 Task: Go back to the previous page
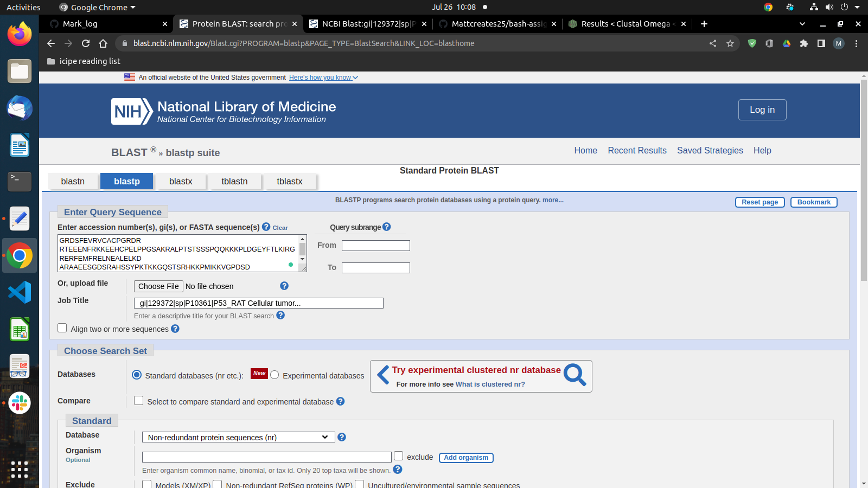[x=51, y=43]
